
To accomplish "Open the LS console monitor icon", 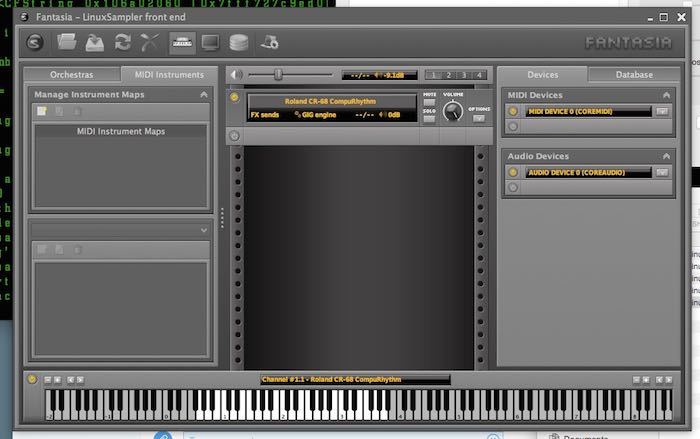I will [210, 42].
